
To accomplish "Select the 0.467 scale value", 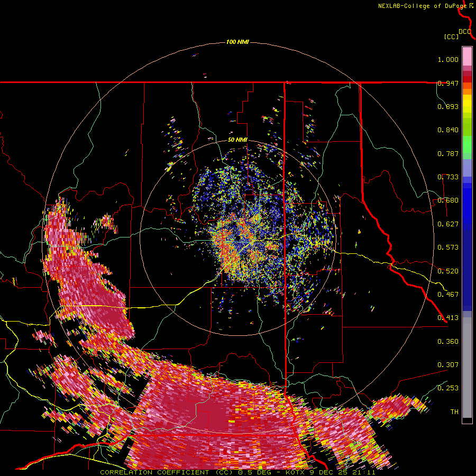I will click(448, 294).
